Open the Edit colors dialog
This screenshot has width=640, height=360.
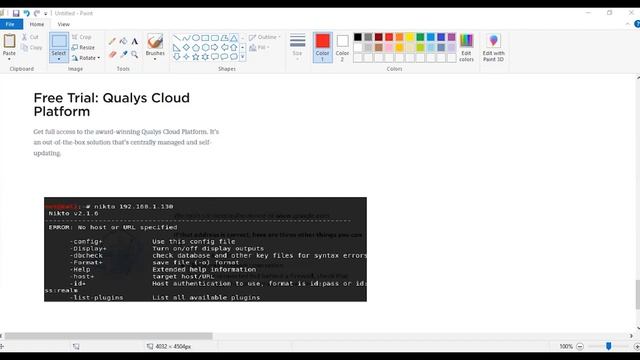pyautogui.click(x=466, y=47)
